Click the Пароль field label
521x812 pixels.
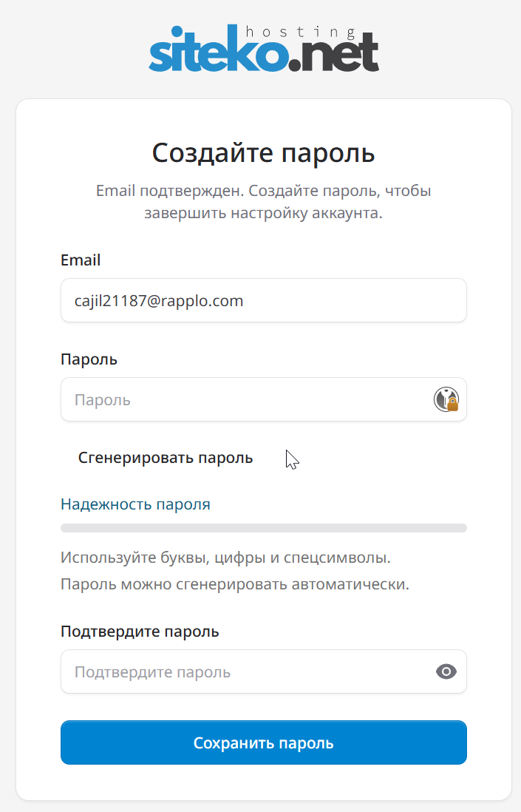tap(89, 359)
